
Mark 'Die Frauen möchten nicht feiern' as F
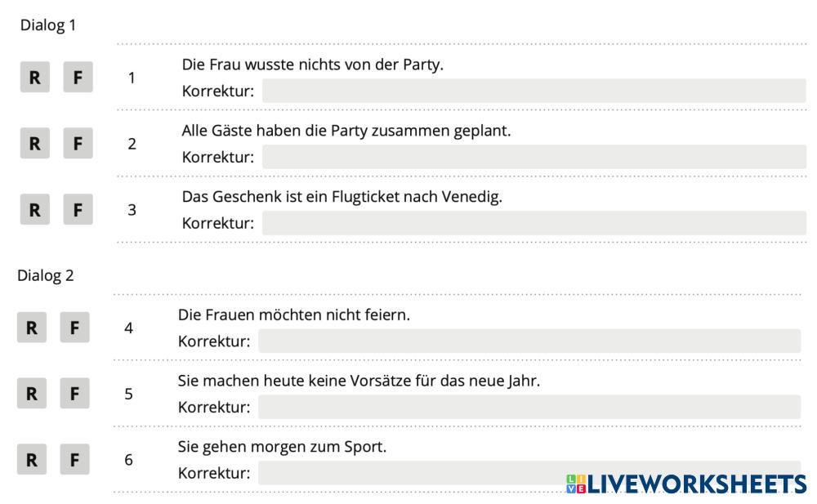coord(74,328)
